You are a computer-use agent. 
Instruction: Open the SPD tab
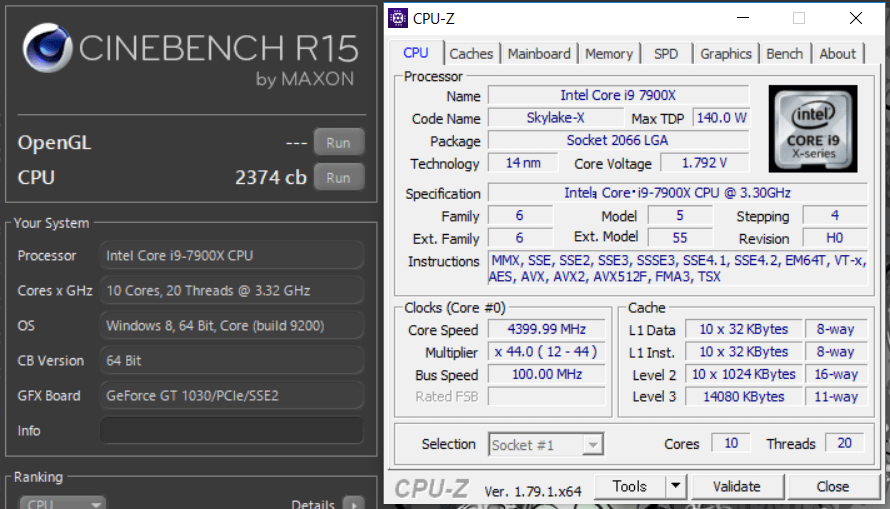pyautogui.click(x=666, y=54)
